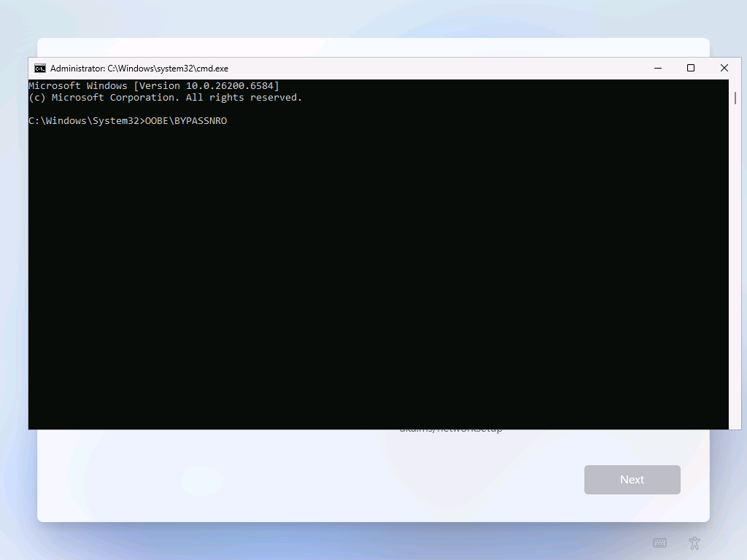Minimize the Administrator command prompt window
Screen dimensions: 747x560
(657, 68)
